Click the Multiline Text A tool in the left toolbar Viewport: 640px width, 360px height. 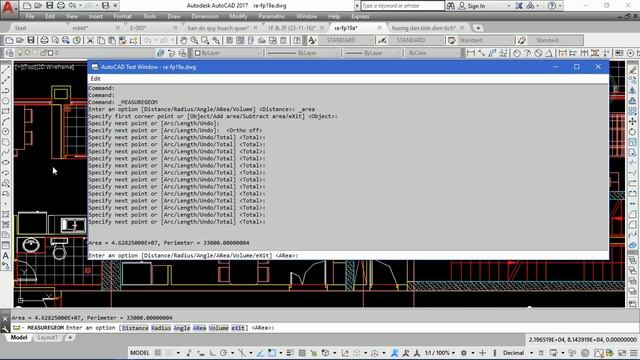[6, 256]
